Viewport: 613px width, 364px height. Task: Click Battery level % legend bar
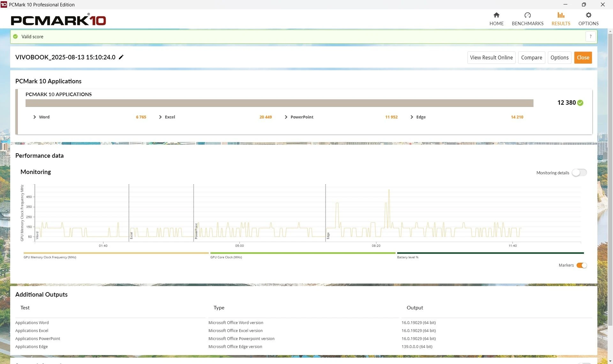[x=490, y=253]
